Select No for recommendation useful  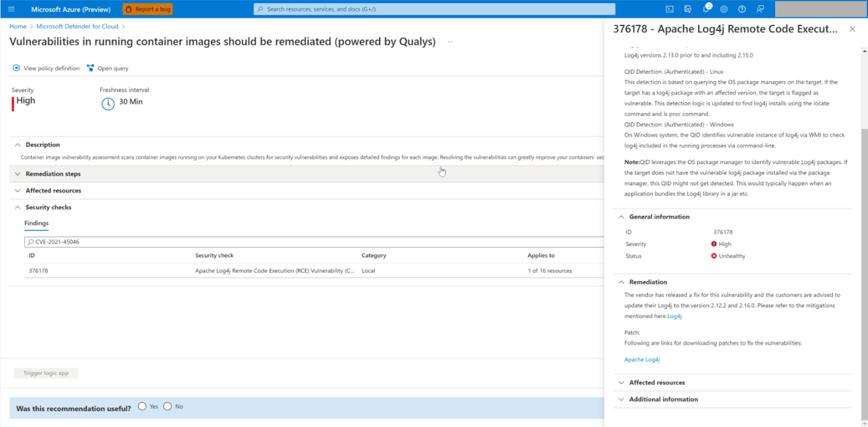168,406
